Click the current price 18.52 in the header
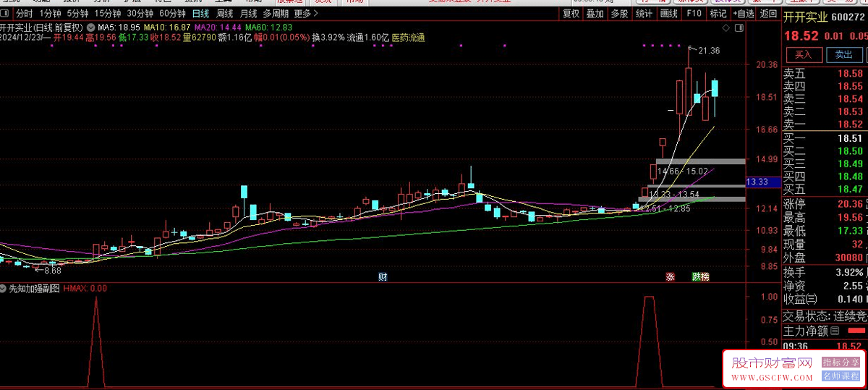Screen dimensions: 868x390 (800, 35)
